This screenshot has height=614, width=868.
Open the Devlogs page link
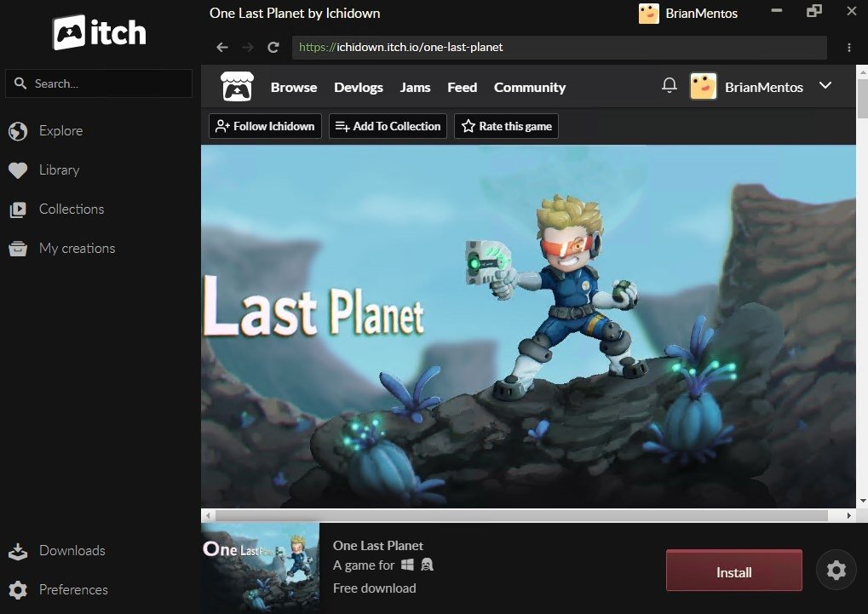[x=358, y=88]
